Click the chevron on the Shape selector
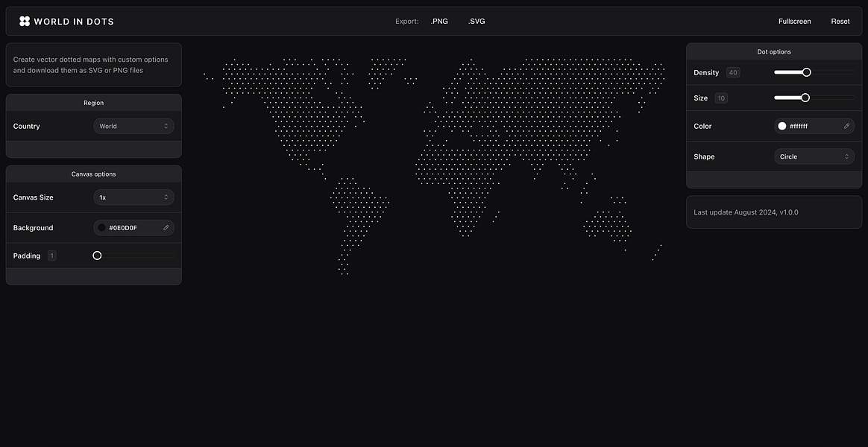Screen dimensions: 868x447 846,156
